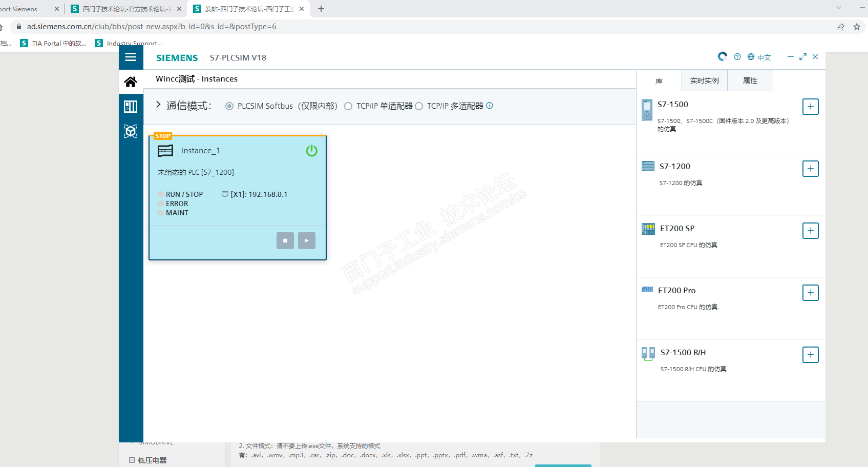
Task: Open the PLCSIM hamburger menu
Action: click(x=131, y=57)
